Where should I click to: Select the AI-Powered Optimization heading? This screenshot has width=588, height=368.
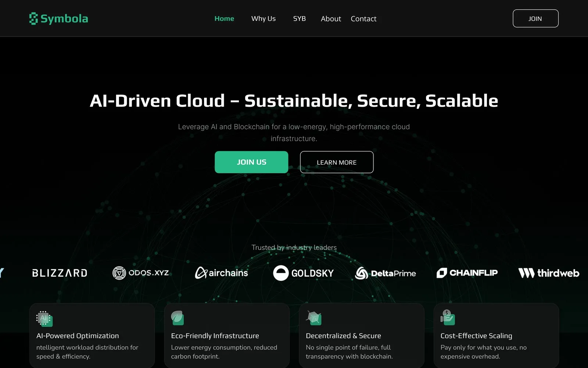coord(78,336)
